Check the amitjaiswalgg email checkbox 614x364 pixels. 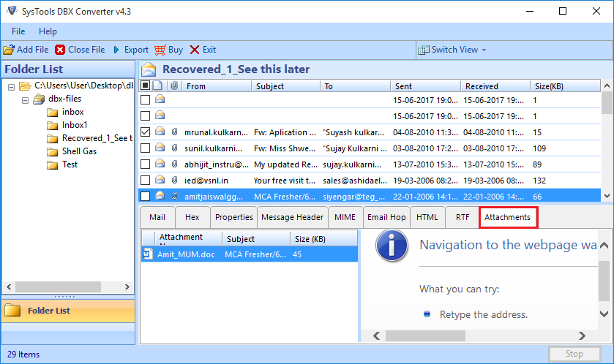[146, 197]
